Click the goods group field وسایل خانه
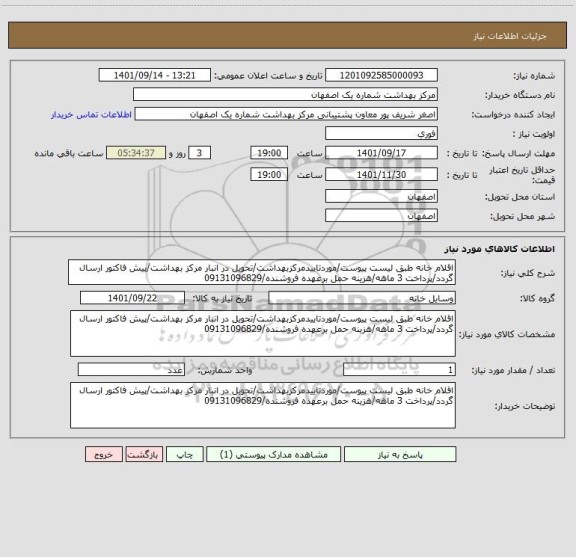The height and width of the screenshot is (557, 576). [362, 298]
